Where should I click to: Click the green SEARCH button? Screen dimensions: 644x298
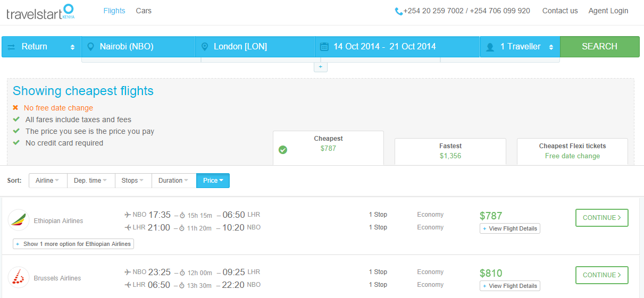point(600,47)
